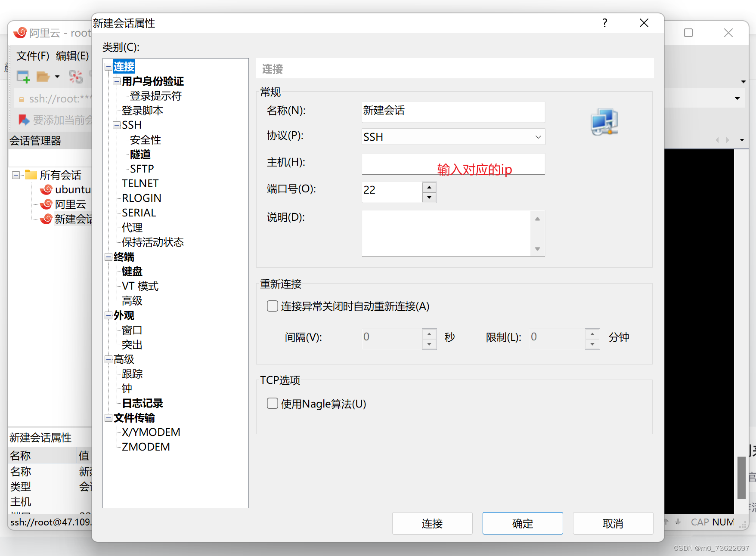Image resolution: width=756 pixels, height=556 pixels.
Task: Click the open folder toolbar icon
Action: pos(43,77)
